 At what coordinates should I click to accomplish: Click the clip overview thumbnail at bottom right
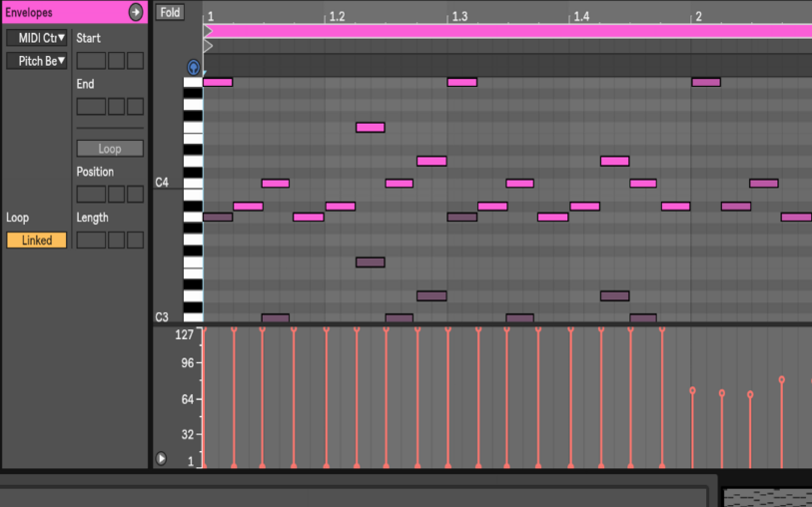pos(766,497)
